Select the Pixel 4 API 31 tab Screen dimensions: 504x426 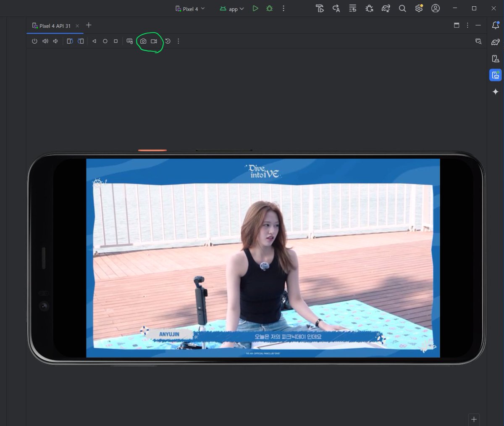point(55,26)
